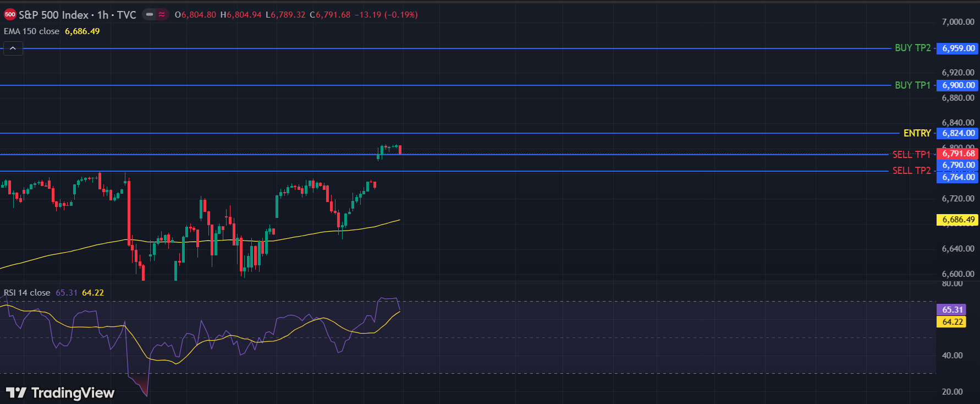Click the red 6,791.68 current price tag
The image size is (980, 404).
pos(958,154)
